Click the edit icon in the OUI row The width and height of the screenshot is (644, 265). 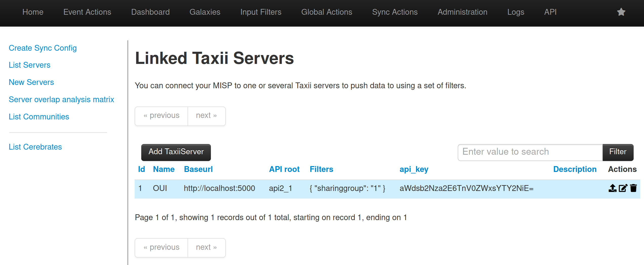click(x=623, y=188)
